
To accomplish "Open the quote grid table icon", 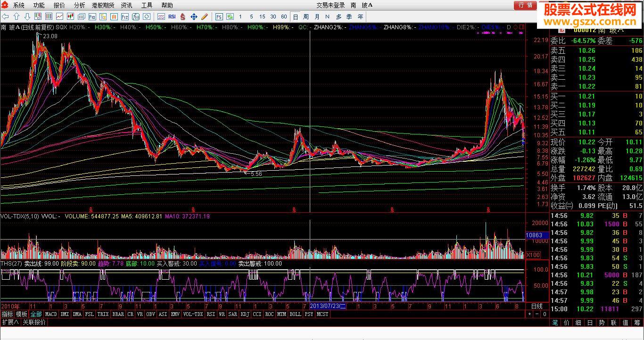I will pos(49,17).
